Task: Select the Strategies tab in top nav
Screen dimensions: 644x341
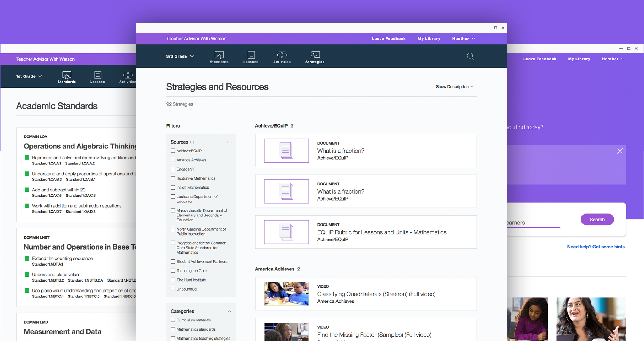Action: pyautogui.click(x=315, y=57)
